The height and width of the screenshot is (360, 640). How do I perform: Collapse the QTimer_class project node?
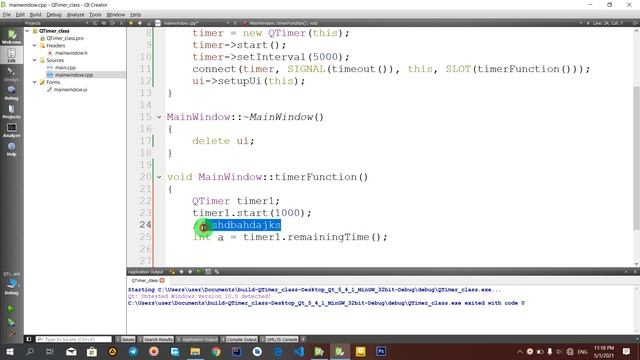click(x=27, y=31)
